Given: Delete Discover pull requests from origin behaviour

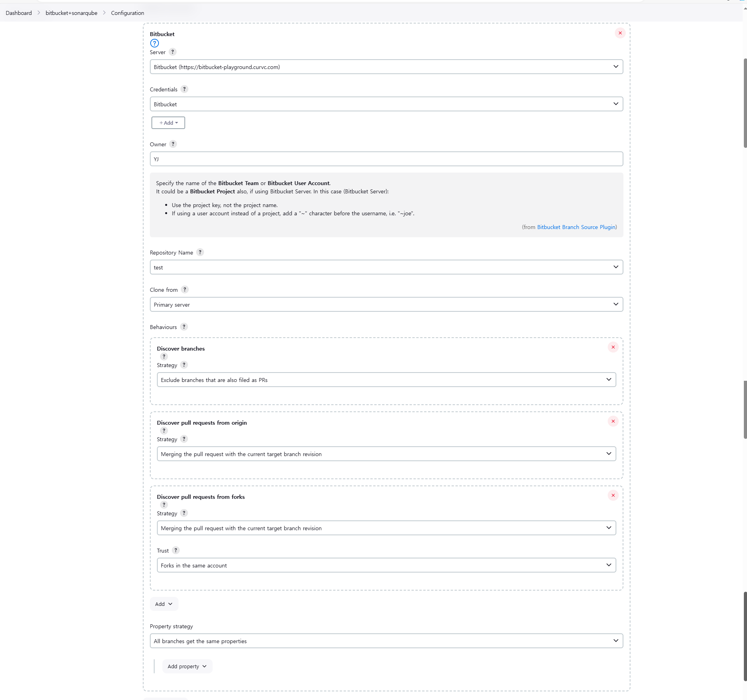Looking at the screenshot, I should 613,421.
